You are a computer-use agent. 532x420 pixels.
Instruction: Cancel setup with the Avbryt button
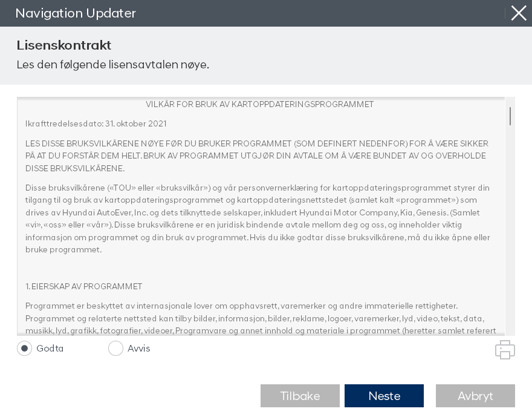475,396
